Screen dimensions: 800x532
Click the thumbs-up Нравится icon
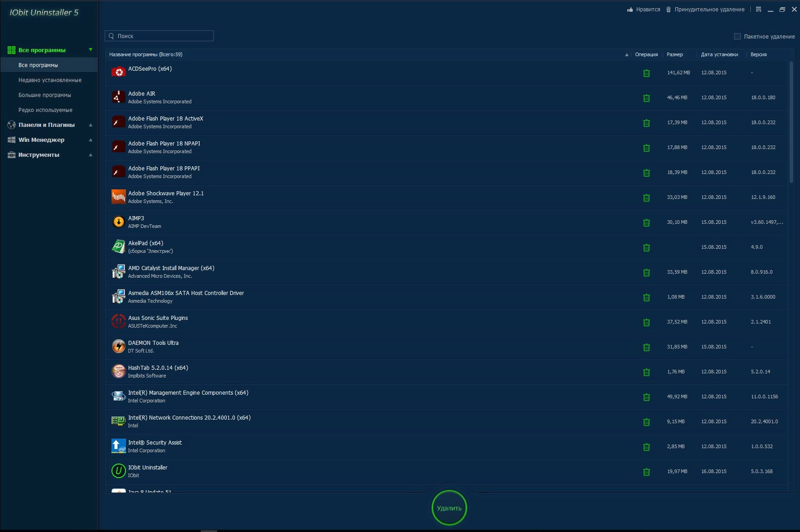tap(630, 10)
